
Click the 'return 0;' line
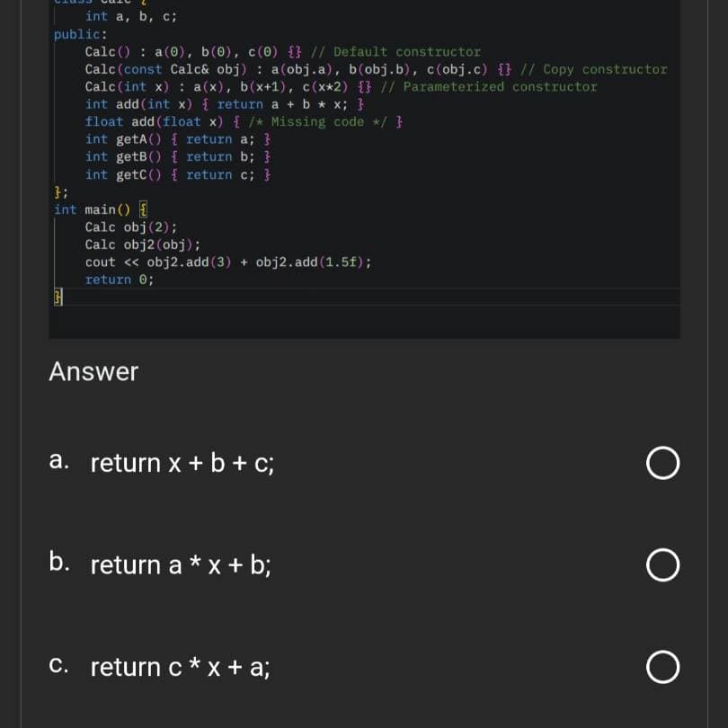pos(120,280)
